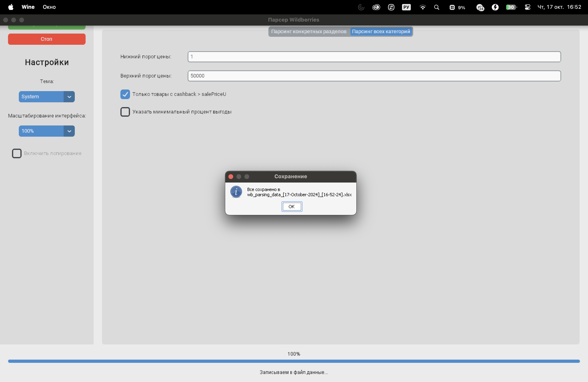Click the blue info icon in dialog

(x=236, y=192)
